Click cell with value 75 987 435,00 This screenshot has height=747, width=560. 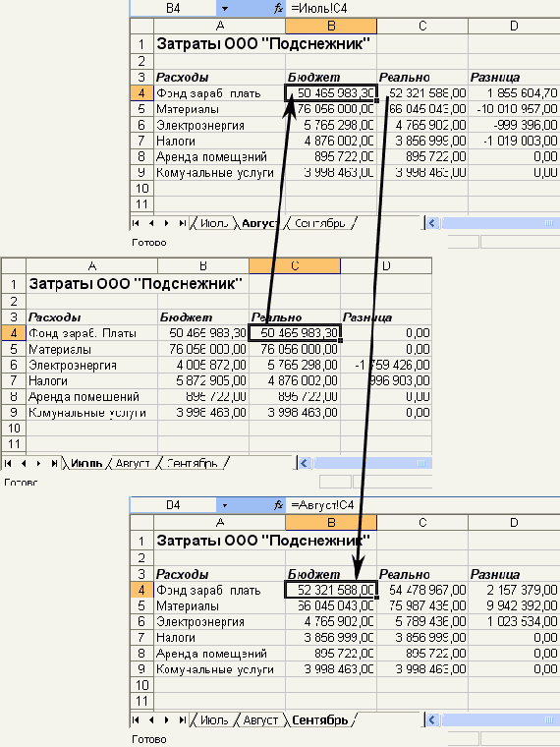pos(422,606)
